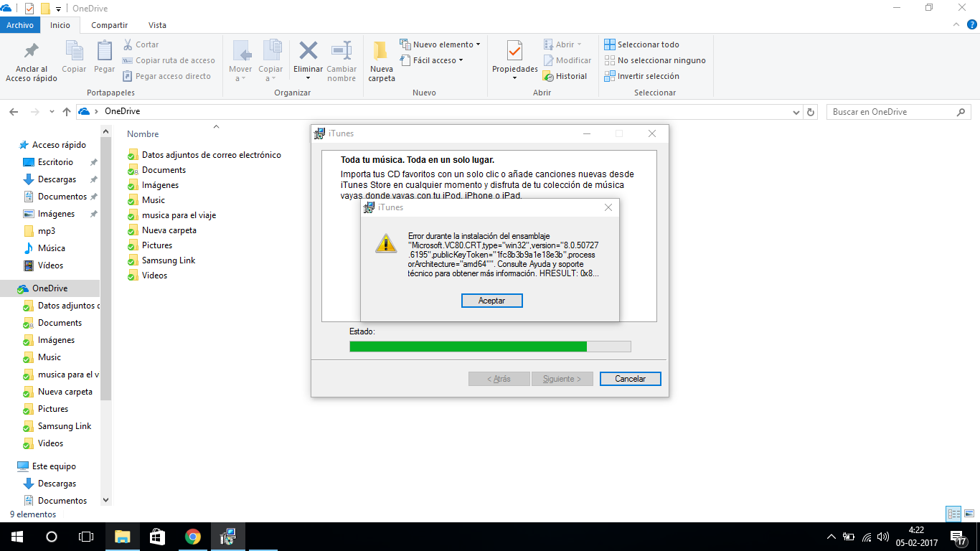The height and width of the screenshot is (551, 980).
Task: Open the Action Center notifications icon
Action: [x=958, y=537]
